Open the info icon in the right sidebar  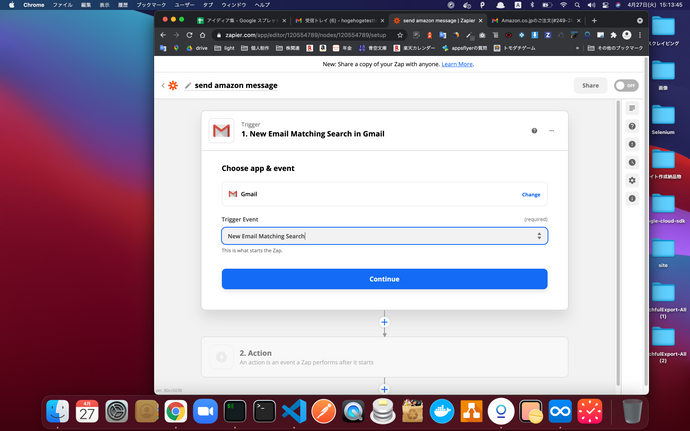(x=632, y=199)
